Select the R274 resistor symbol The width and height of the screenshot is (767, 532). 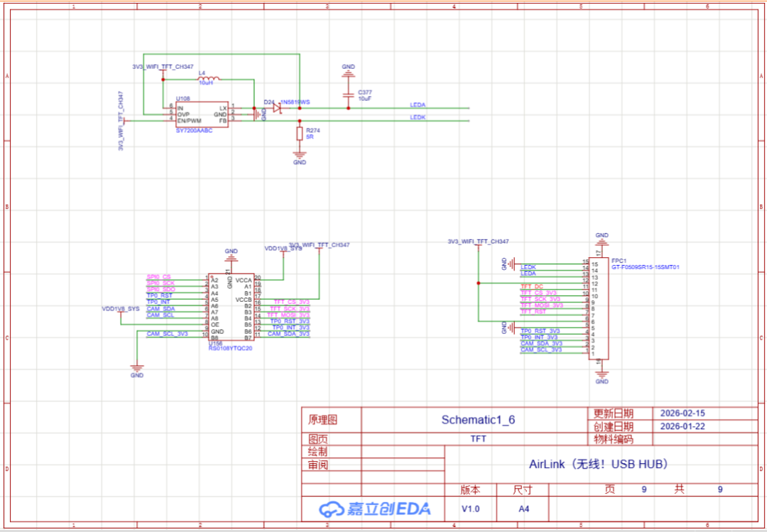(300, 134)
